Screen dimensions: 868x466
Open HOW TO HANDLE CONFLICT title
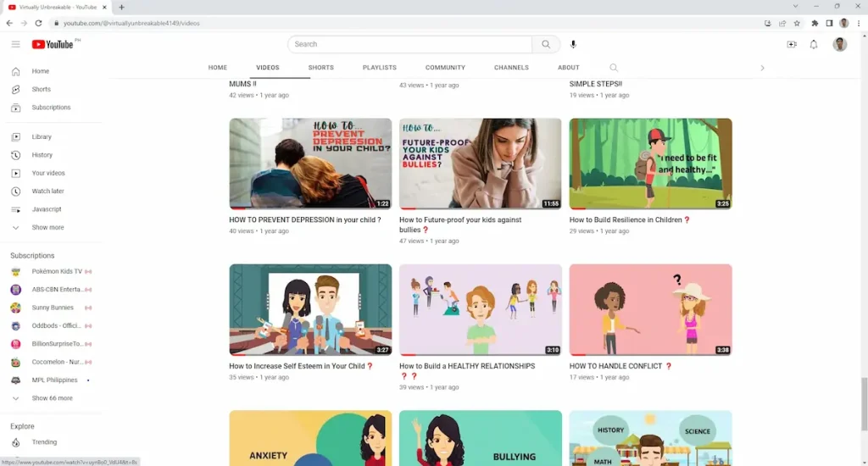click(x=620, y=366)
